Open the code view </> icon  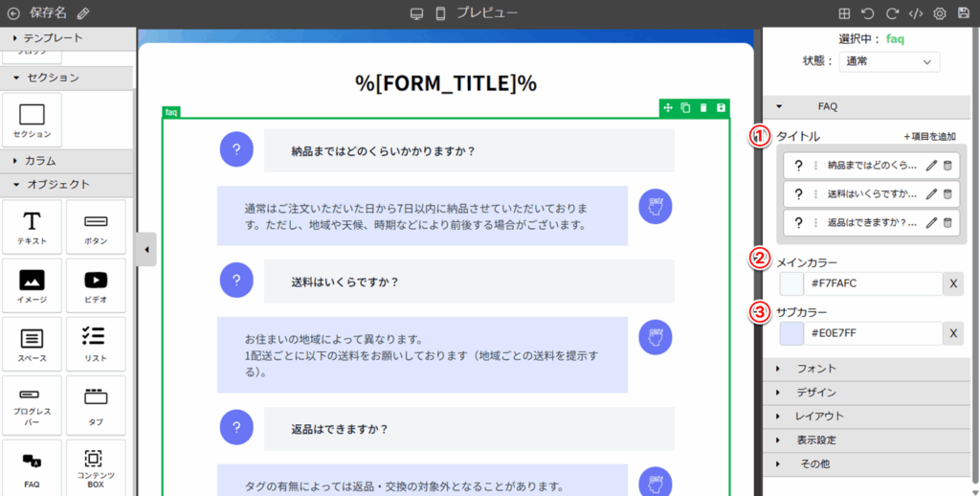coord(916,13)
